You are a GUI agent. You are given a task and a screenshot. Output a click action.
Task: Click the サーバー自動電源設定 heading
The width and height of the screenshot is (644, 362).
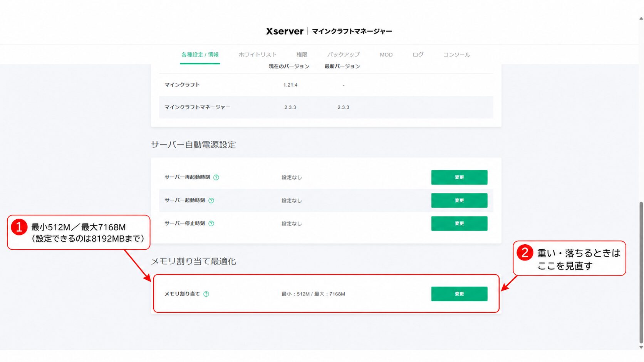point(193,145)
